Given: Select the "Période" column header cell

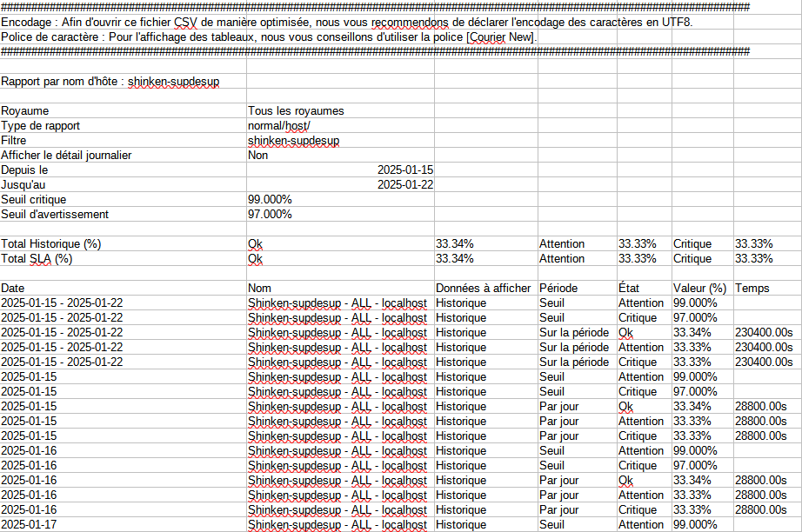Looking at the screenshot, I should pos(558,288).
